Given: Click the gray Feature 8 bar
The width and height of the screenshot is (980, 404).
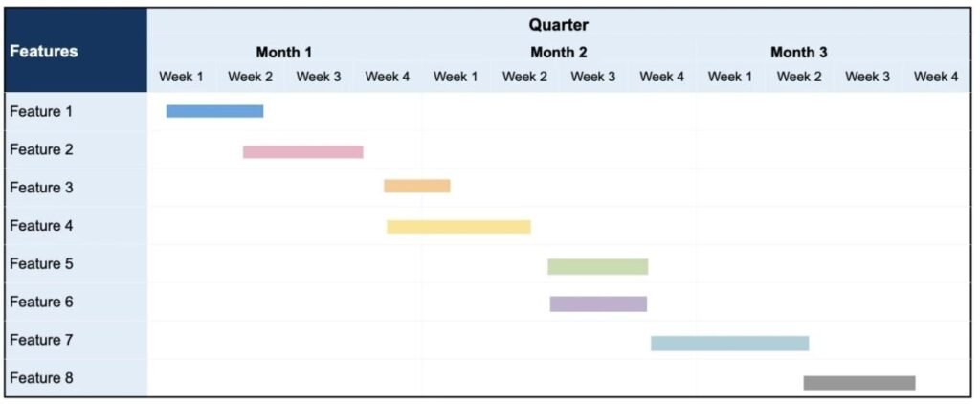Looking at the screenshot, I should (x=859, y=383).
